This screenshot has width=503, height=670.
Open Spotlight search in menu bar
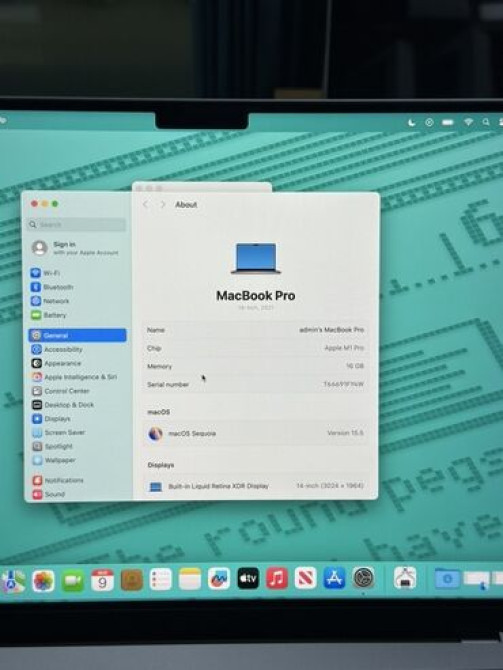[486, 122]
